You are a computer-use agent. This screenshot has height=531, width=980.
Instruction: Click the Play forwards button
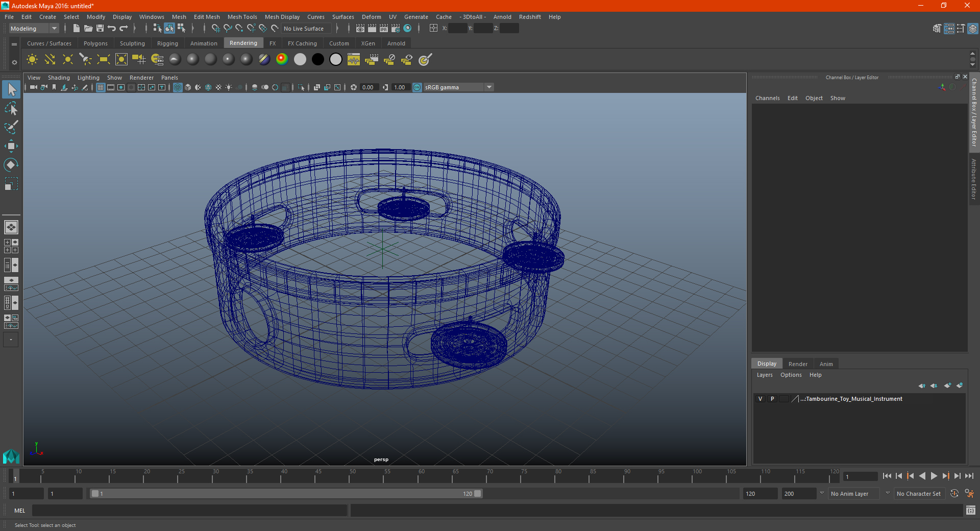pos(934,476)
